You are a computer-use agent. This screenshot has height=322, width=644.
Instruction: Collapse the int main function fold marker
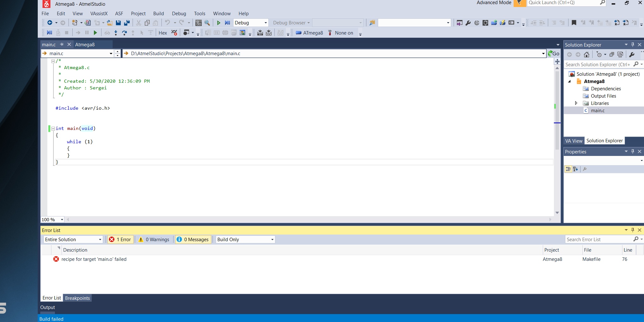click(53, 129)
